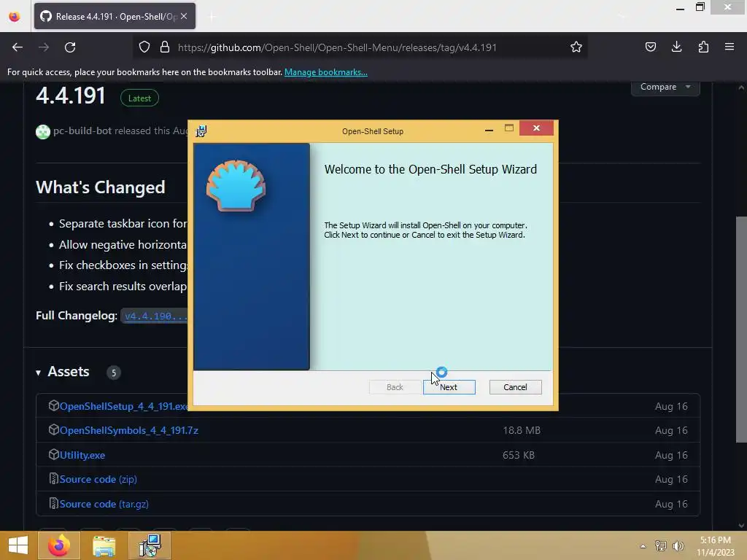The image size is (747, 560).
Task: Open the Firefox application menu
Action: (x=729, y=47)
